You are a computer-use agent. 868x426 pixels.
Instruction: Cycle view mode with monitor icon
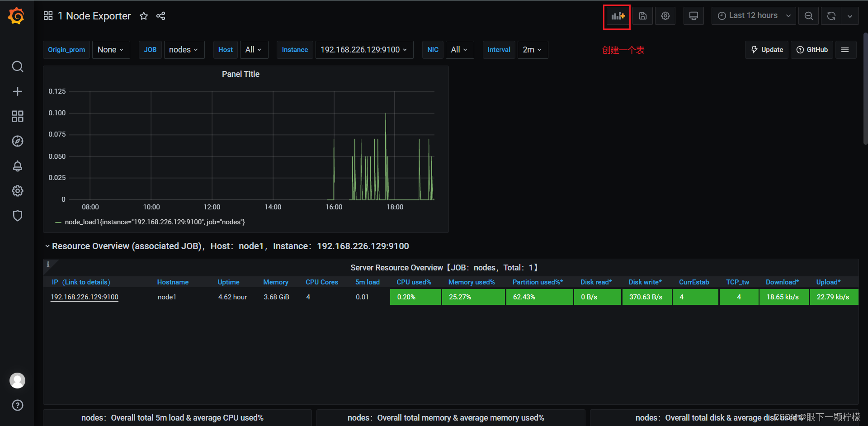693,16
